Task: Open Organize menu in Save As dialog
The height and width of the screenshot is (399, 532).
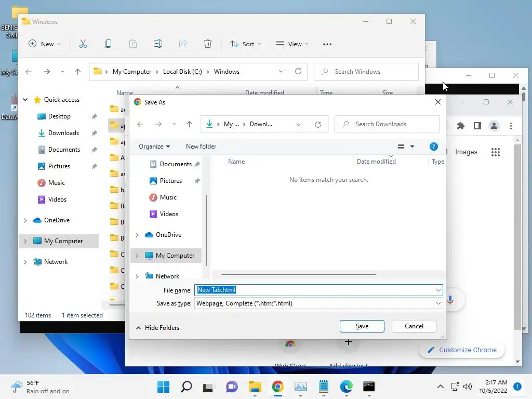Action: coord(154,147)
